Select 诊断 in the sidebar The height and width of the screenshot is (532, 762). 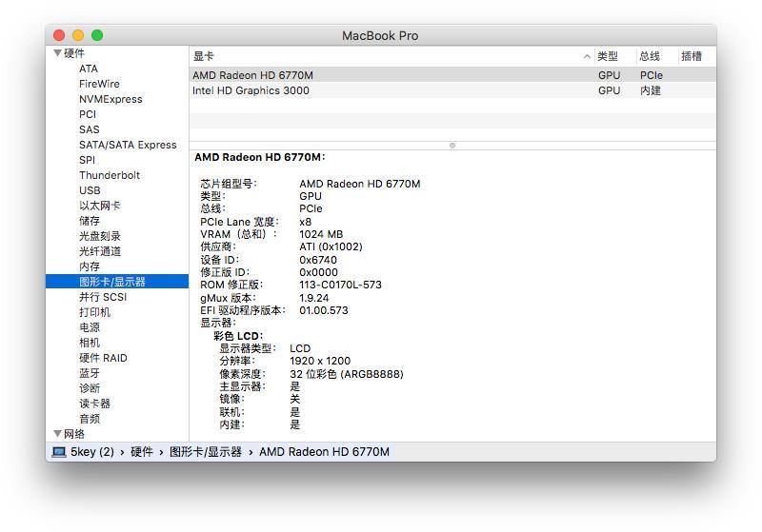pos(90,388)
